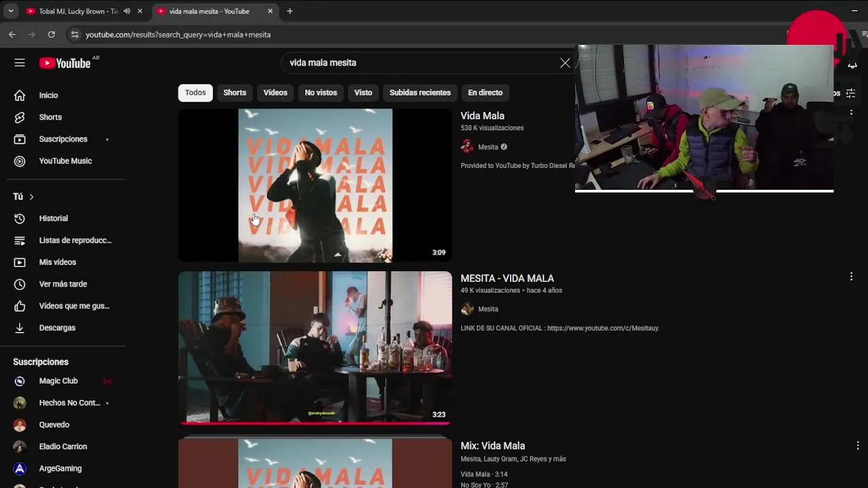Click the 'Vida Mala · 3:14' mix entry
This screenshot has width=868, height=488.
pyautogui.click(x=484, y=474)
